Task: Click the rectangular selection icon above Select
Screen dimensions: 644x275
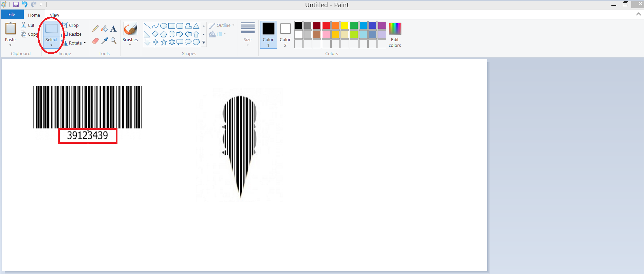Action: [52, 29]
